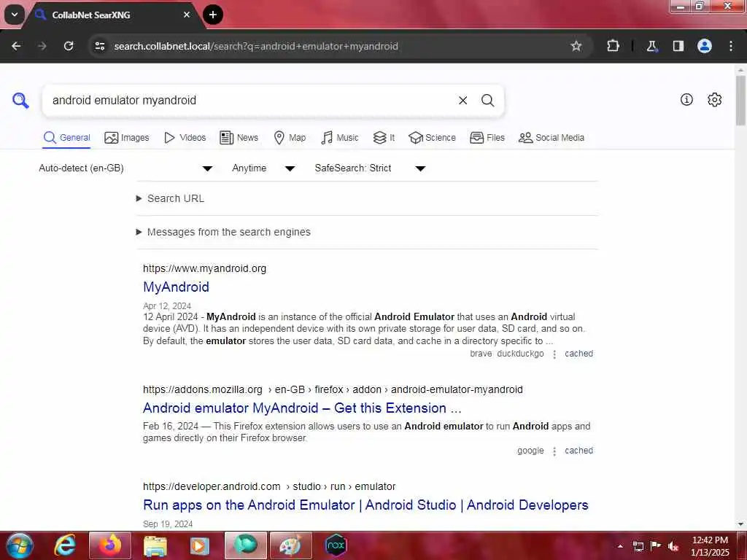Select the General category tab

66,138
